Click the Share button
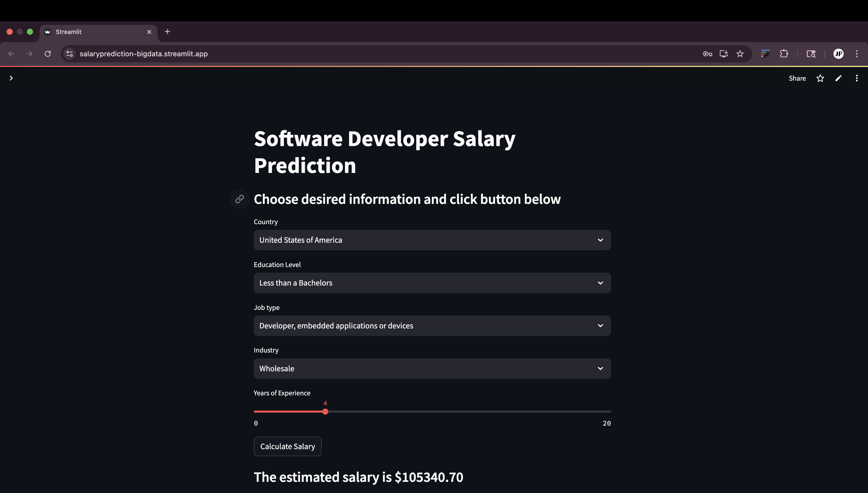 click(x=797, y=78)
